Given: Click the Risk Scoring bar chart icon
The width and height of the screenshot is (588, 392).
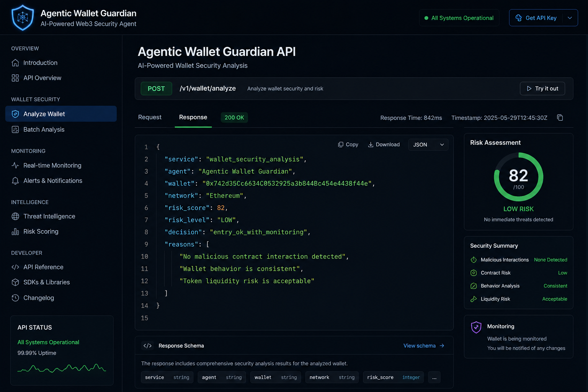Looking at the screenshot, I should pyautogui.click(x=15, y=232).
